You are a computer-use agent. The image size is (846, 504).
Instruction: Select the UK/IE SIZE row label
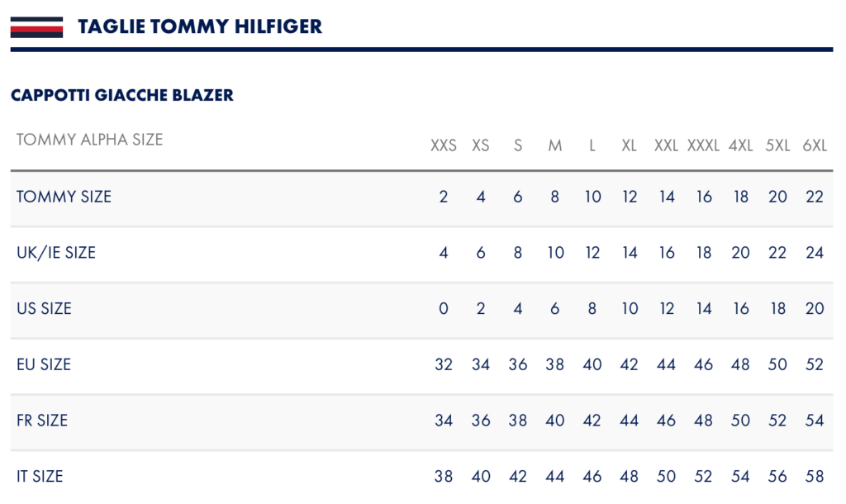point(56,253)
